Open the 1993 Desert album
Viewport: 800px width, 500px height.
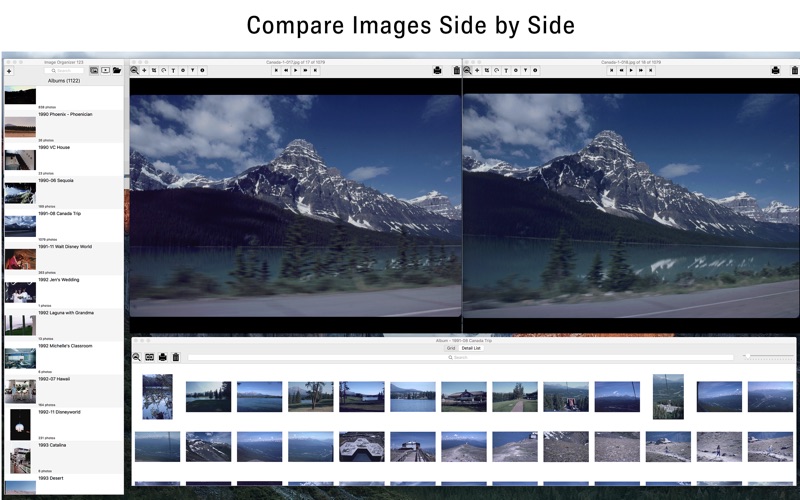(x=64, y=485)
